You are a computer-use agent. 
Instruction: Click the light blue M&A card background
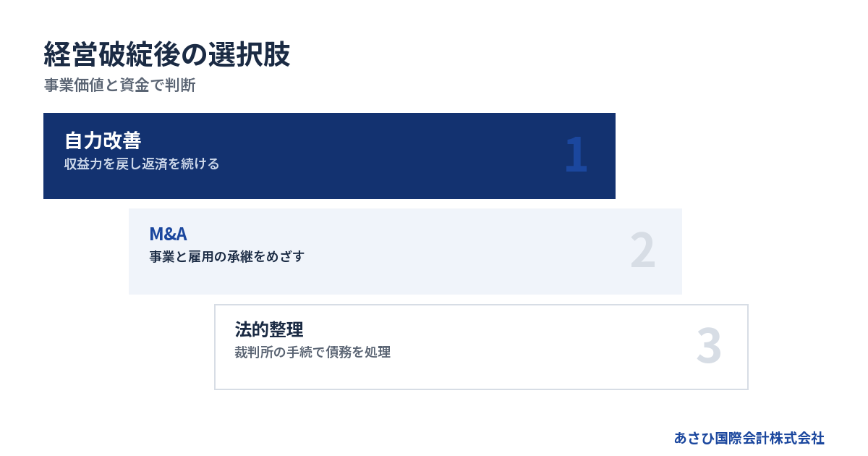405,251
